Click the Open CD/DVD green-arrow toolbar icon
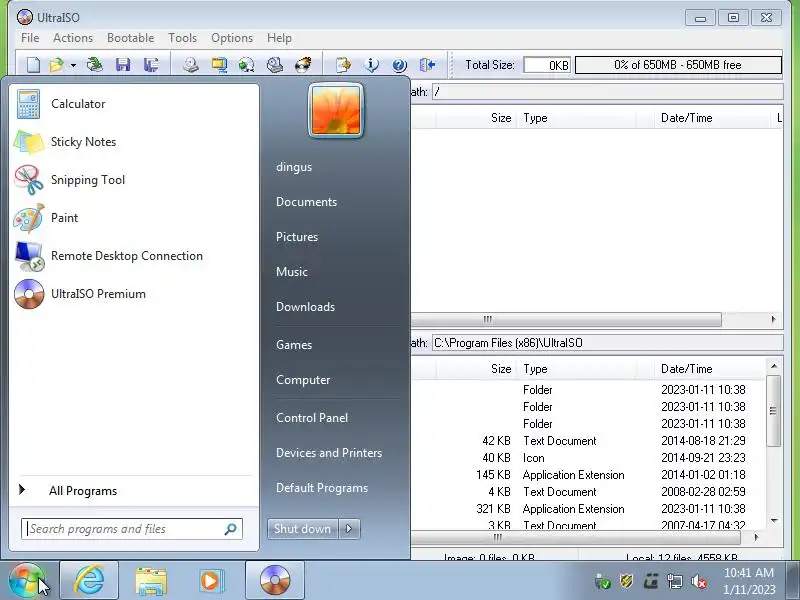Screen dimensions: 800x600 95,65
